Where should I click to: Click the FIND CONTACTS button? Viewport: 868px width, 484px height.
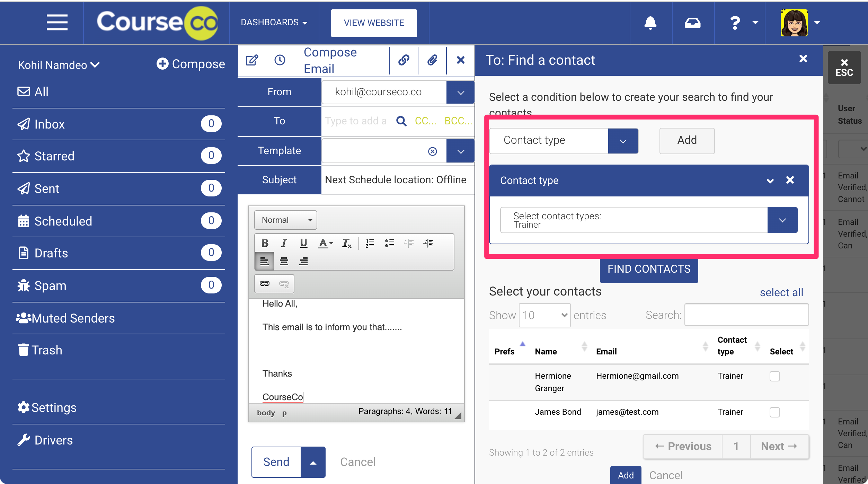point(649,269)
